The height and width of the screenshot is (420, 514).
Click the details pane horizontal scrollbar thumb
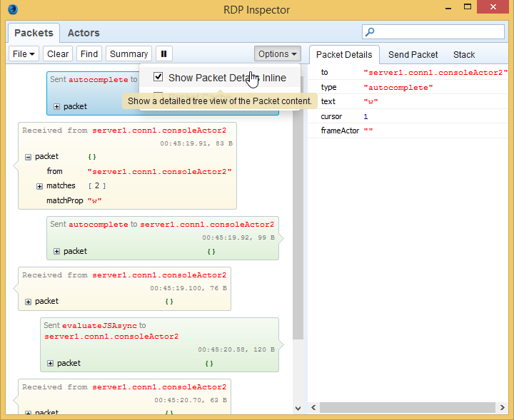408,408
